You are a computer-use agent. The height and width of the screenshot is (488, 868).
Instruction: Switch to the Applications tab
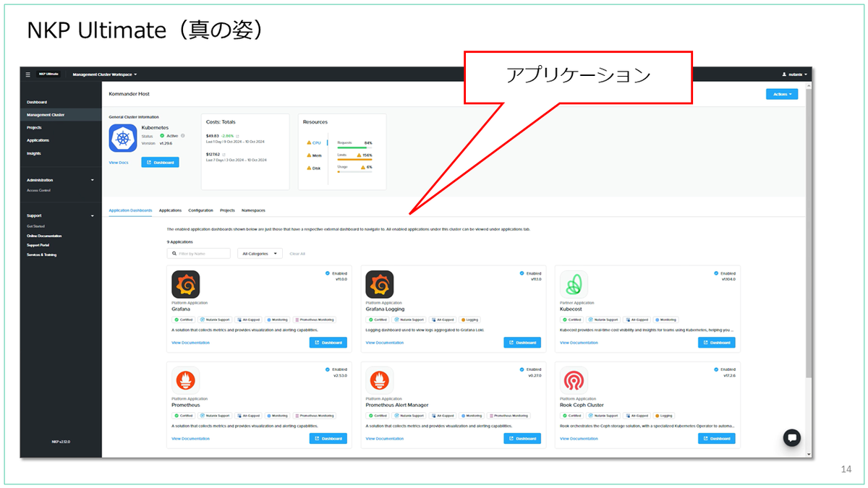(x=170, y=210)
